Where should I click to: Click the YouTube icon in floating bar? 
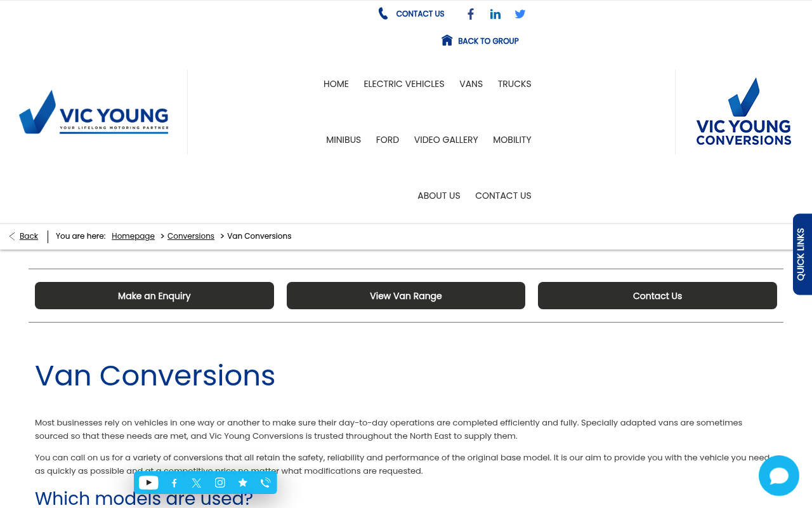pos(148,483)
